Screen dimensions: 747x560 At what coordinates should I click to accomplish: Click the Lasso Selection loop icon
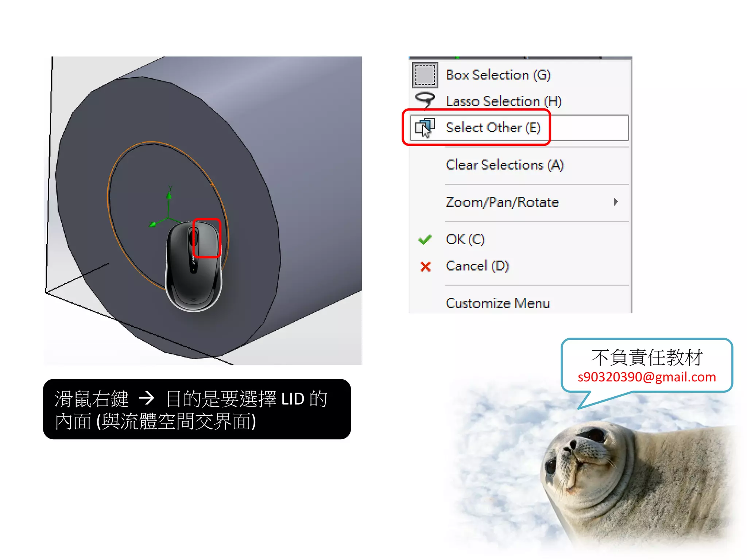click(x=425, y=100)
